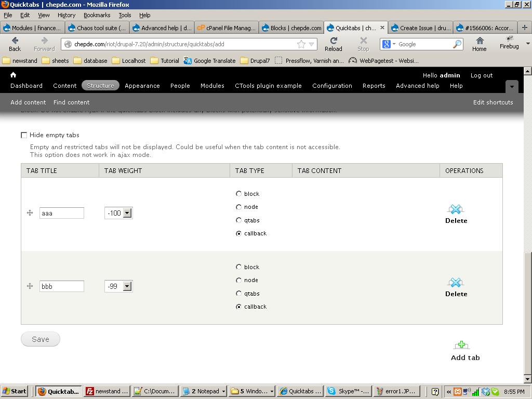Enable the Hide empty tabs checkbox

(24, 135)
